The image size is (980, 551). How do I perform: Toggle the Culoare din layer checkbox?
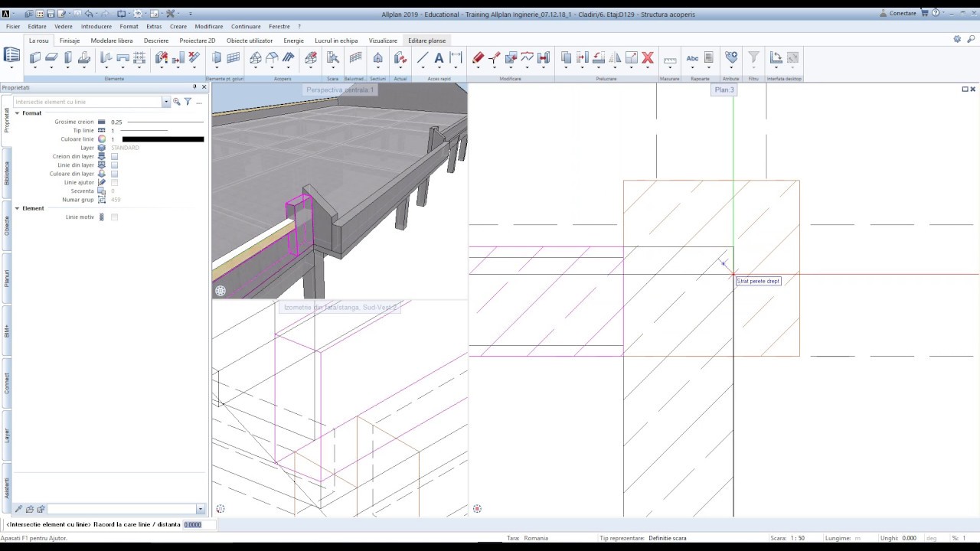coord(114,174)
